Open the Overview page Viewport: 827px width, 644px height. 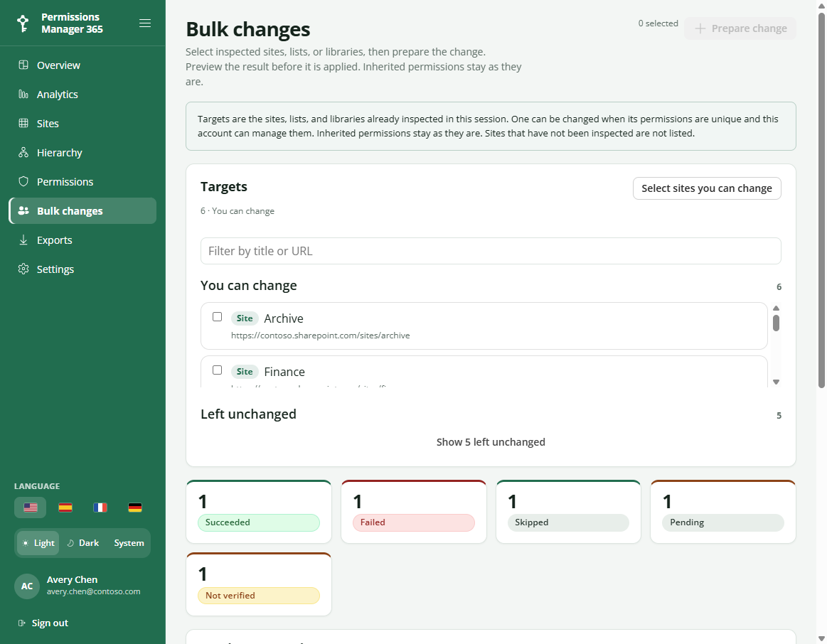tap(82, 65)
